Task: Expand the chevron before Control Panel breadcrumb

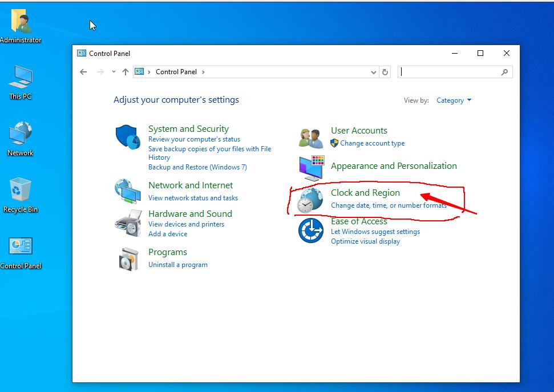Action: [x=149, y=72]
